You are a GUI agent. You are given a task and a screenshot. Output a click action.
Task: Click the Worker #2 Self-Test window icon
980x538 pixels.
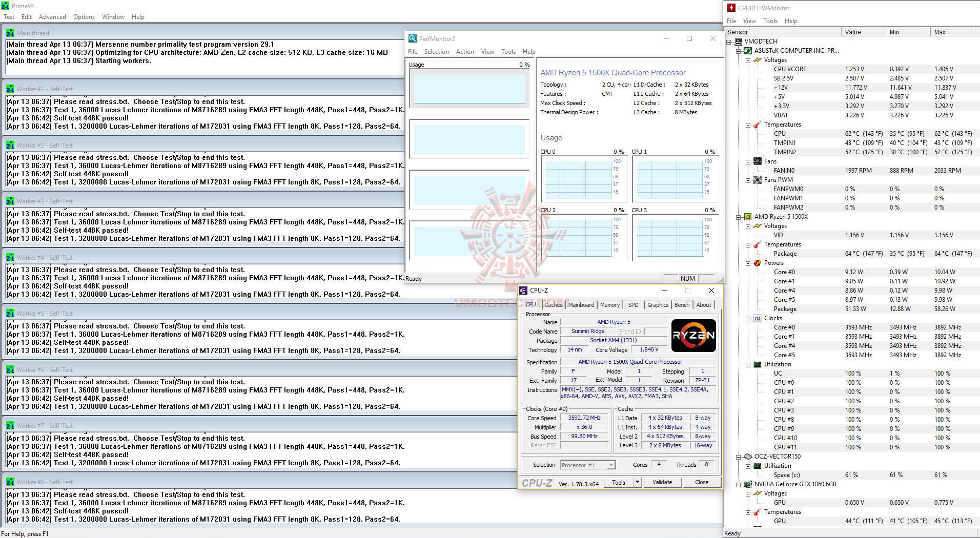point(10,145)
